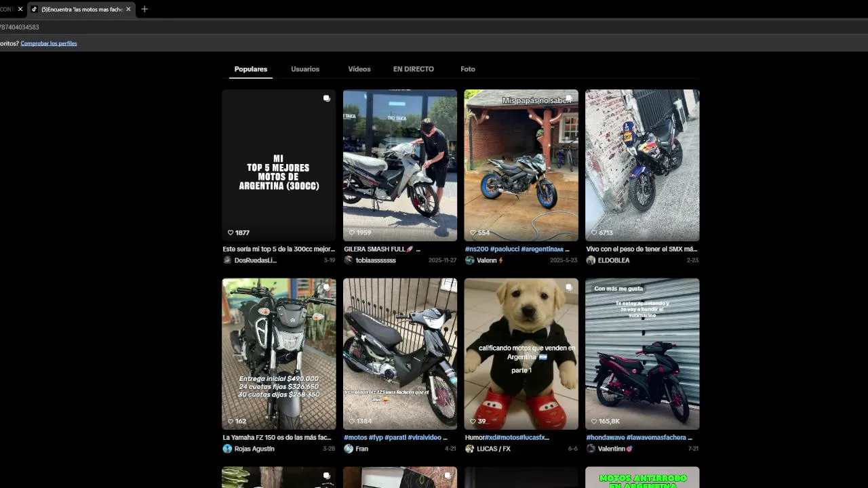Click caption 'Humor#xd#motos#lucasfx'
Viewport: 868px width, 488px height.
(x=507, y=437)
